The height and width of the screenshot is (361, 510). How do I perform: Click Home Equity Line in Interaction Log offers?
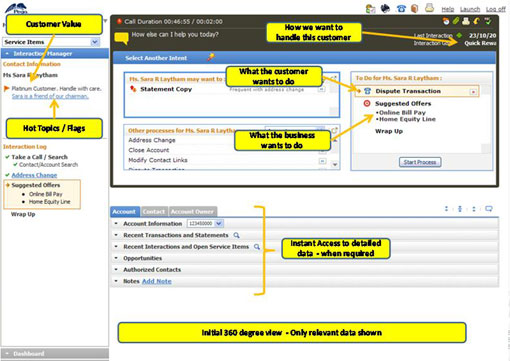coord(49,202)
